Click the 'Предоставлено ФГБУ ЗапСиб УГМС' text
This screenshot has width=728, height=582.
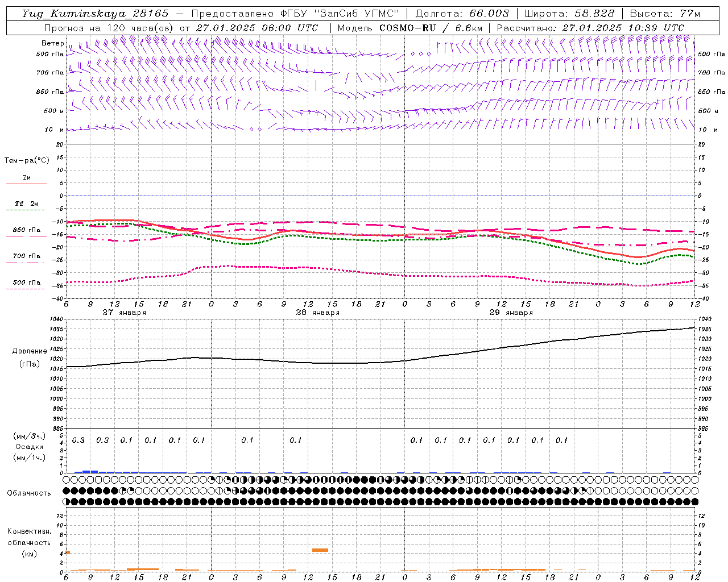(x=295, y=14)
